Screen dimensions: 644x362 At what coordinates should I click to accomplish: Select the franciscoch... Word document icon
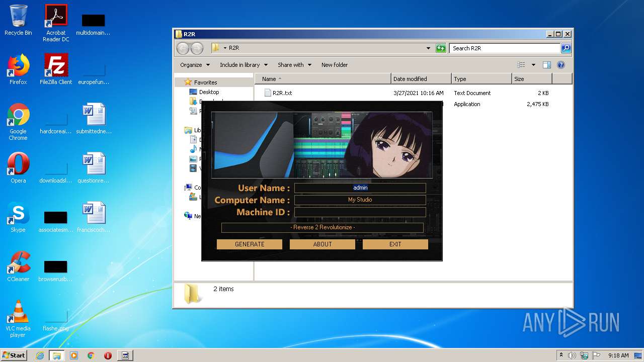94,217
